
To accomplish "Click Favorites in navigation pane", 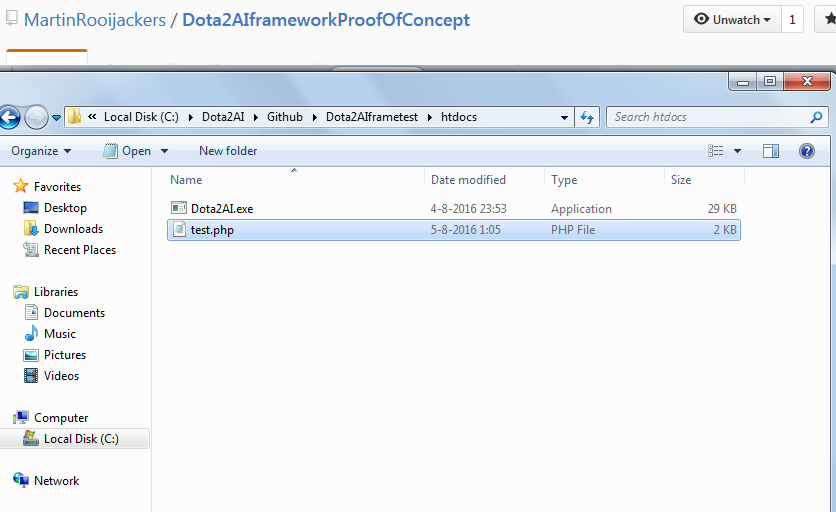I will pos(58,187).
